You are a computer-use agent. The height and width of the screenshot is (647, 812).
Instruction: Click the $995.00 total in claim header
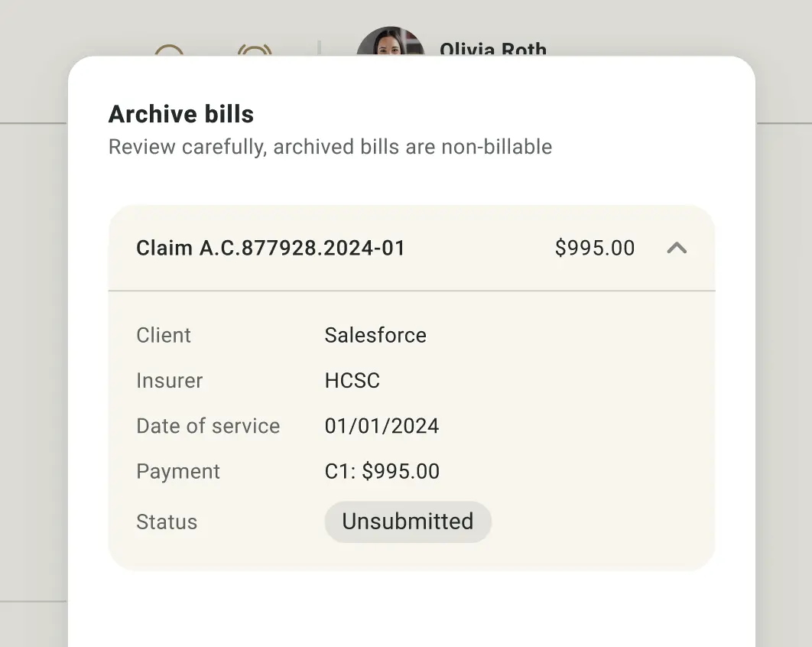point(595,248)
